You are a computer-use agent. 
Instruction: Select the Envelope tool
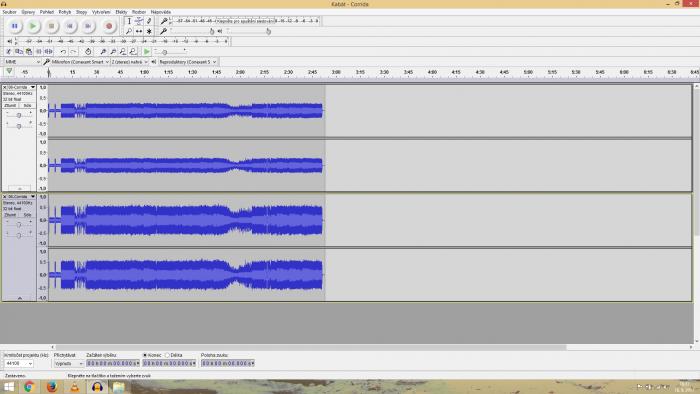(139, 21)
